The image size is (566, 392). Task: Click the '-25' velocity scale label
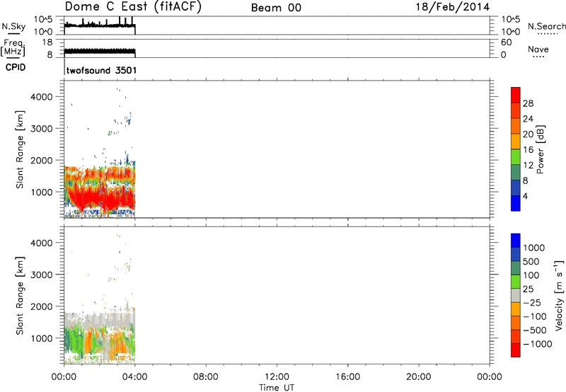point(532,302)
